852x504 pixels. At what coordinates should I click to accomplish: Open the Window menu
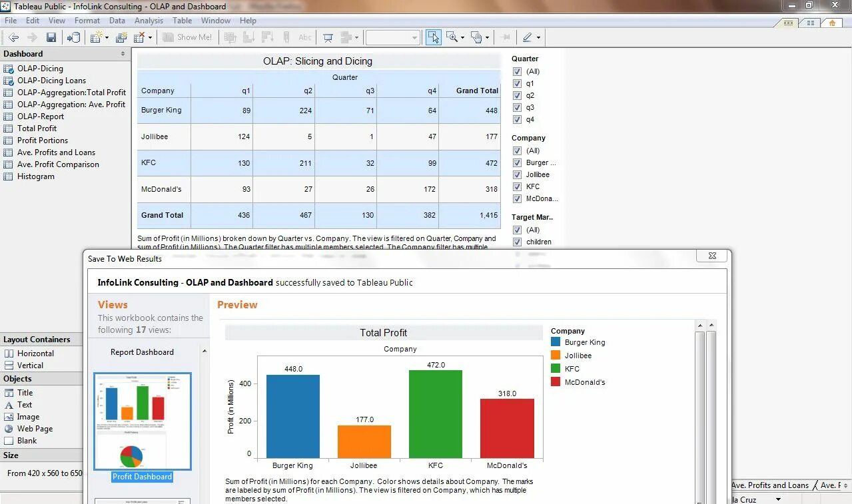pos(216,21)
